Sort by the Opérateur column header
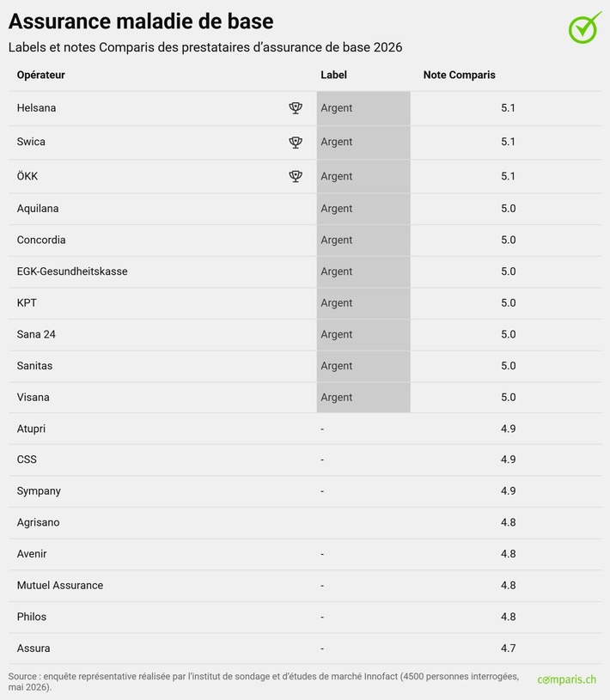Viewport: 610px width, 700px height. click(x=41, y=75)
